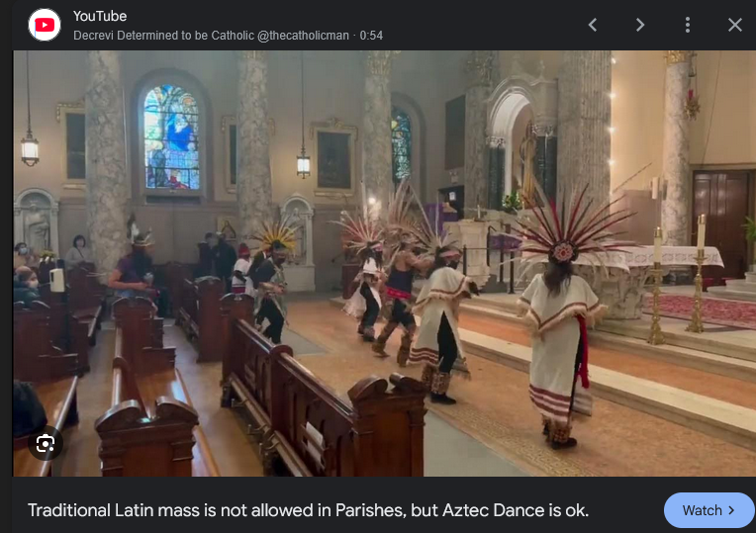Screen dimensions: 756x533
Task: Click the Watch button
Action: (709, 510)
